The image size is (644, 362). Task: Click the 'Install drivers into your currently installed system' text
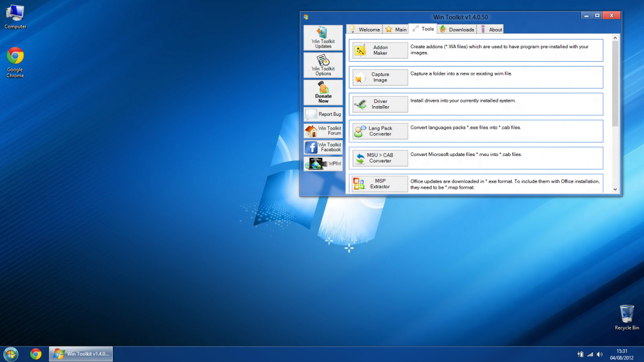pos(463,100)
